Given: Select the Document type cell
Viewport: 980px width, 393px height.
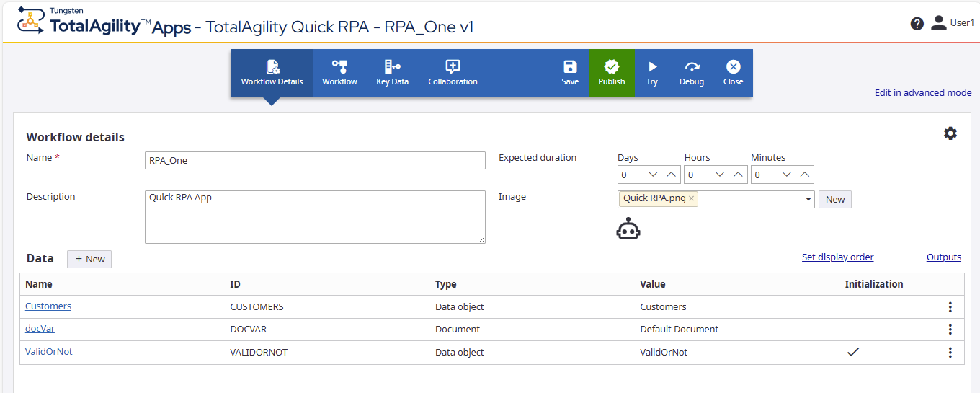Looking at the screenshot, I should [458, 329].
